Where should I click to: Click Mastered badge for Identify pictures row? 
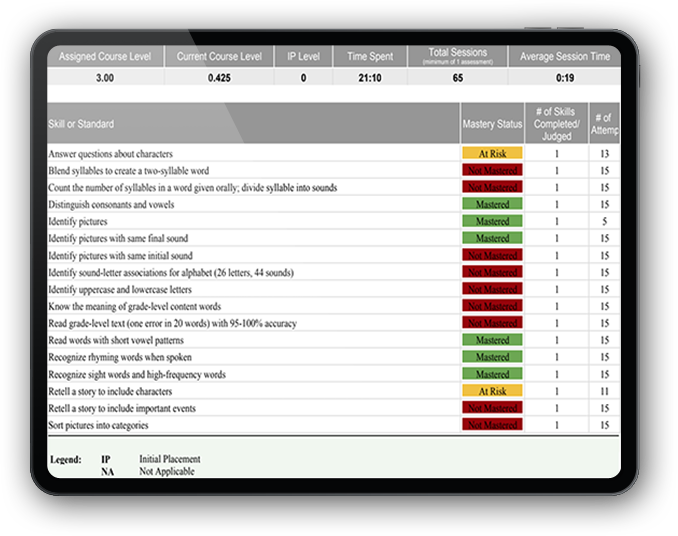(x=492, y=221)
